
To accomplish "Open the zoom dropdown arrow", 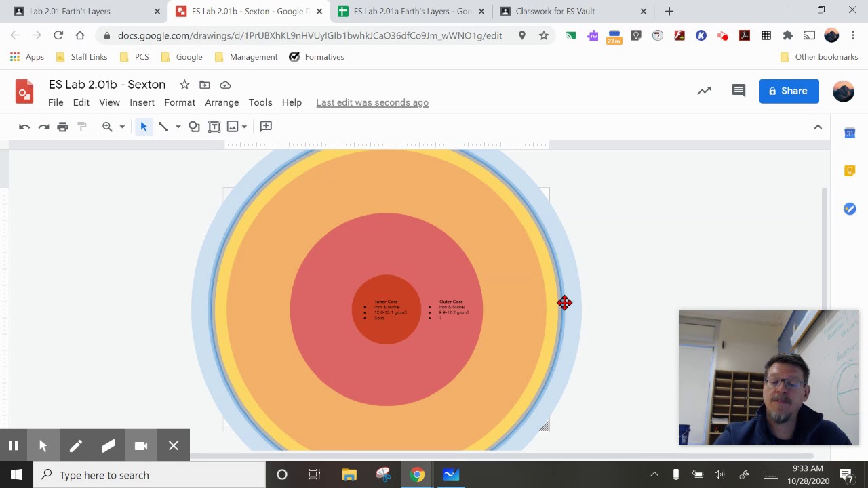I will point(122,127).
